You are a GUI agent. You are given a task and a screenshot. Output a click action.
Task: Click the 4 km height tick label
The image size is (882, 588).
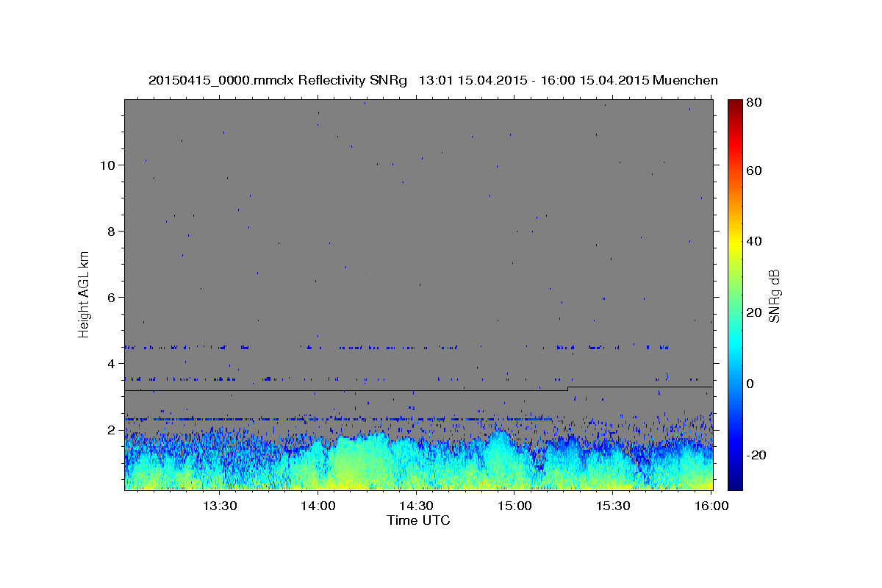(x=112, y=363)
